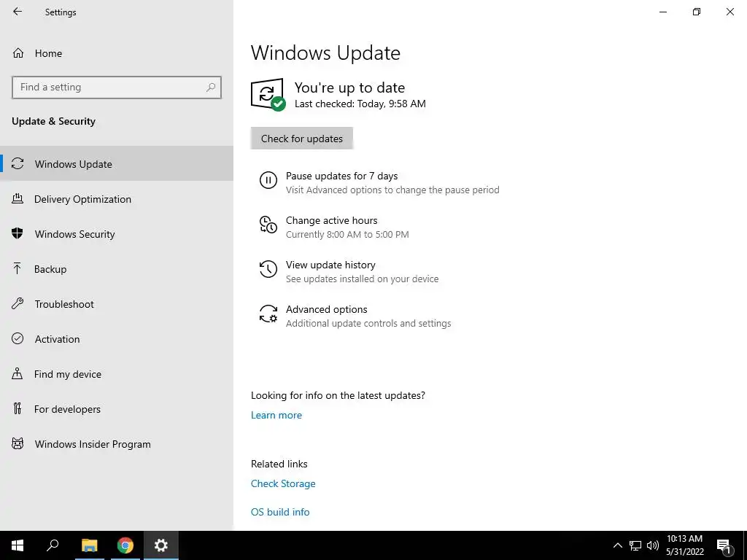Click the magnifier icon in search box
Screen dimensions: 747x560
point(211,87)
